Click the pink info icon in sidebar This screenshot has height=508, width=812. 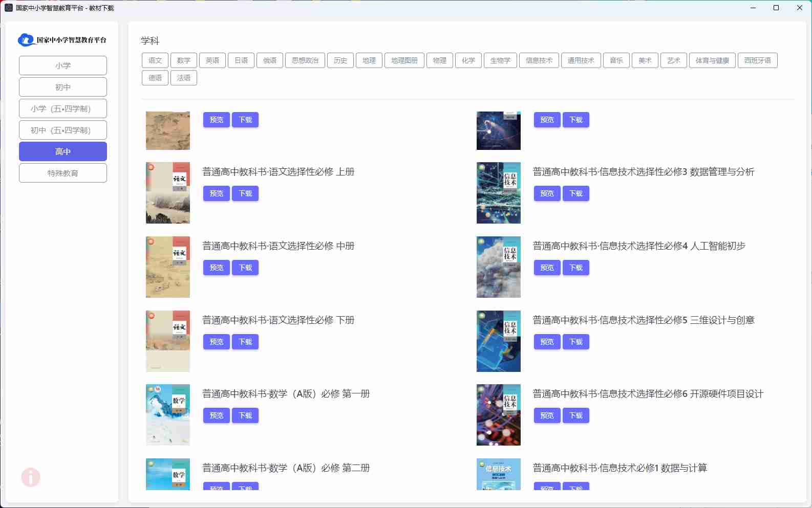(x=31, y=477)
